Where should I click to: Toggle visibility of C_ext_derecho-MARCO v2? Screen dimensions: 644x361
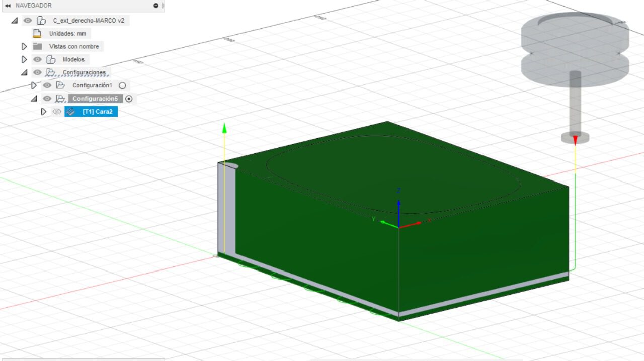click(28, 21)
